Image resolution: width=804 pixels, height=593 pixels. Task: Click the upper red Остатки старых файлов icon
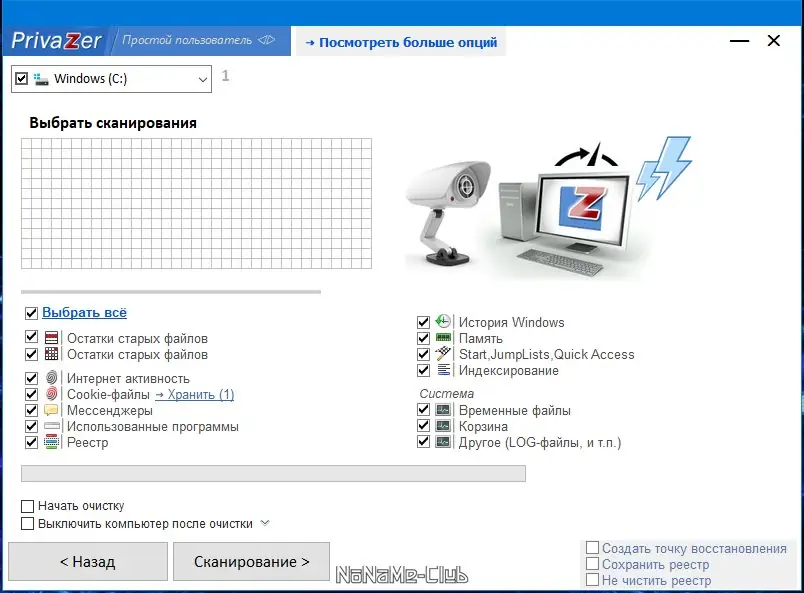coord(51,338)
